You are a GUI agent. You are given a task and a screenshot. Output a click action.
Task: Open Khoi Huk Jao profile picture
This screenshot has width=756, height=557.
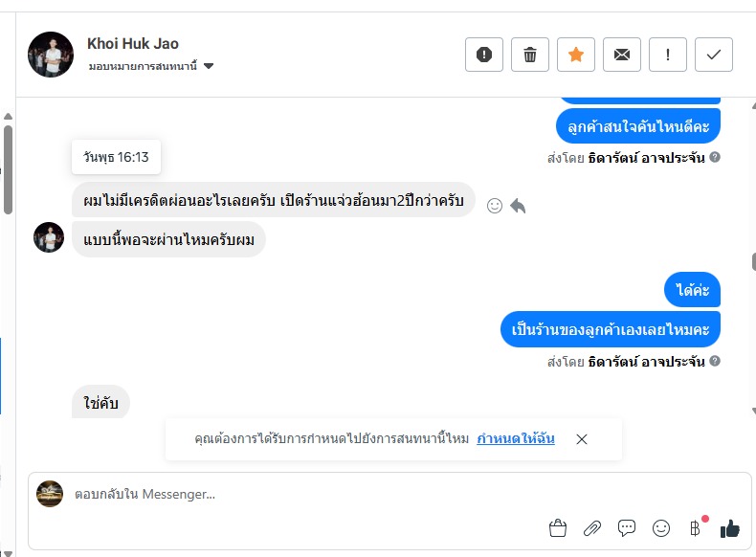click(51, 55)
